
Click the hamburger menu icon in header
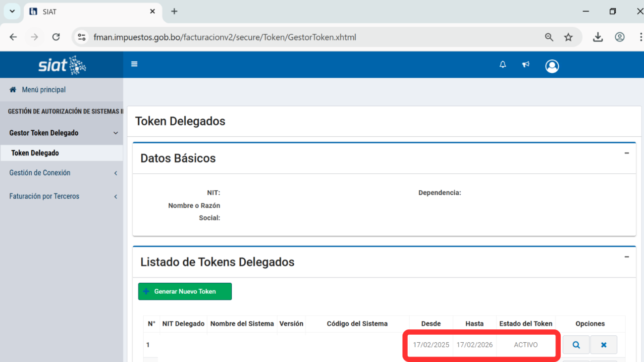click(134, 64)
